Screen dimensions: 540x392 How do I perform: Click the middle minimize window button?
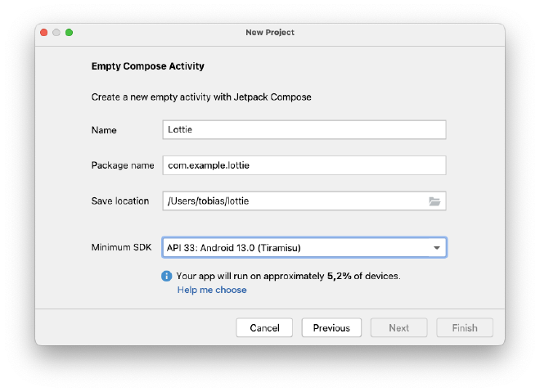click(x=56, y=32)
